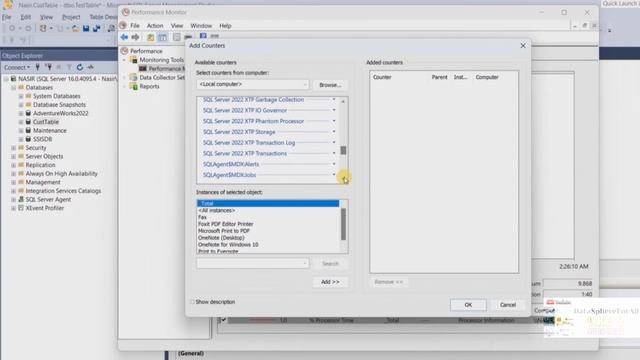Screen dimensions: 640x360
Task: Open the SSMS Project menu
Action: [71, 17]
